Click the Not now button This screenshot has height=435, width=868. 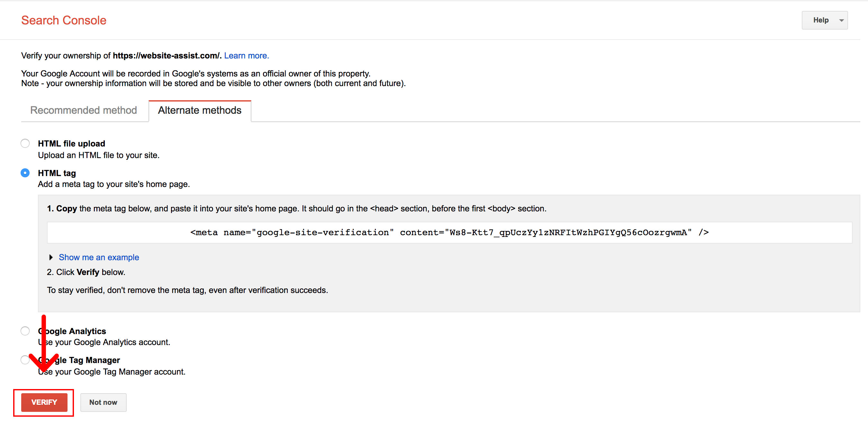103,402
